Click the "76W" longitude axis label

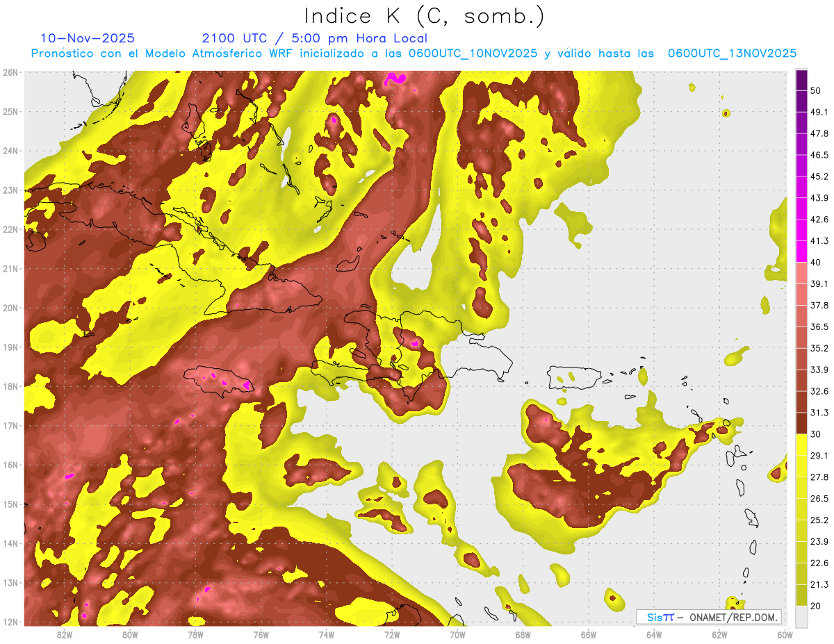[261, 634]
